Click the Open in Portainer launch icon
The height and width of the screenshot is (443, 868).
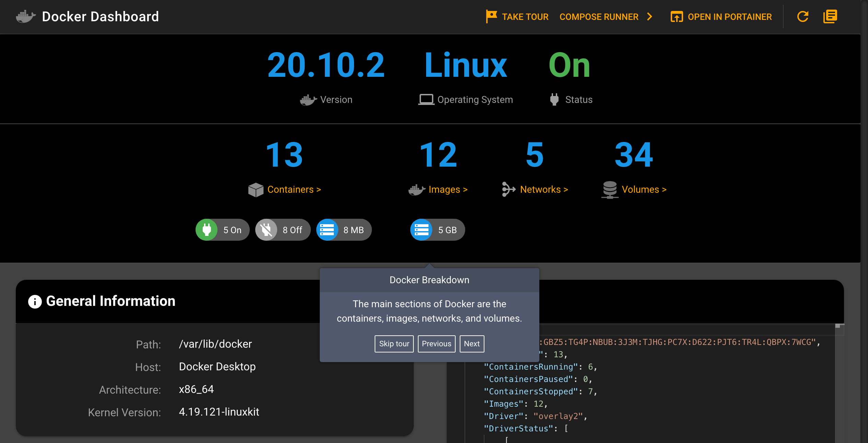(677, 16)
